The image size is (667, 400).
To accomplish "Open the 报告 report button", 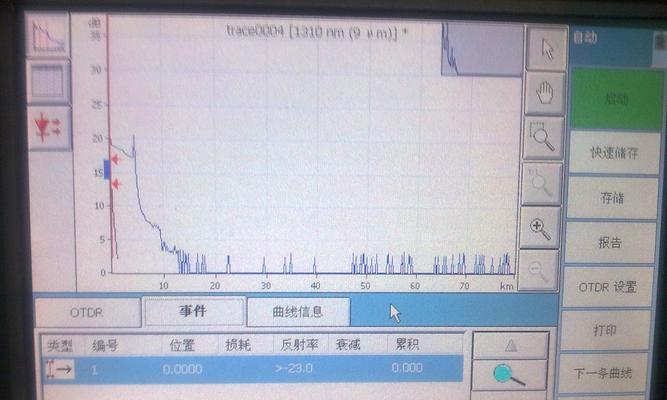I will (610, 243).
